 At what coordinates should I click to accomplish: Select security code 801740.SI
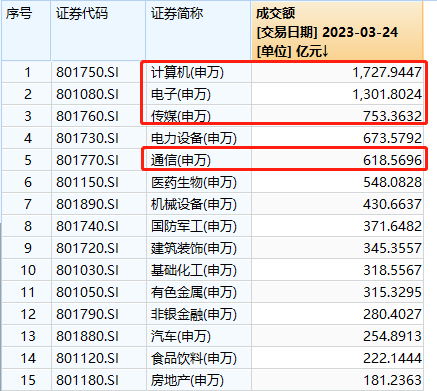click(87, 226)
